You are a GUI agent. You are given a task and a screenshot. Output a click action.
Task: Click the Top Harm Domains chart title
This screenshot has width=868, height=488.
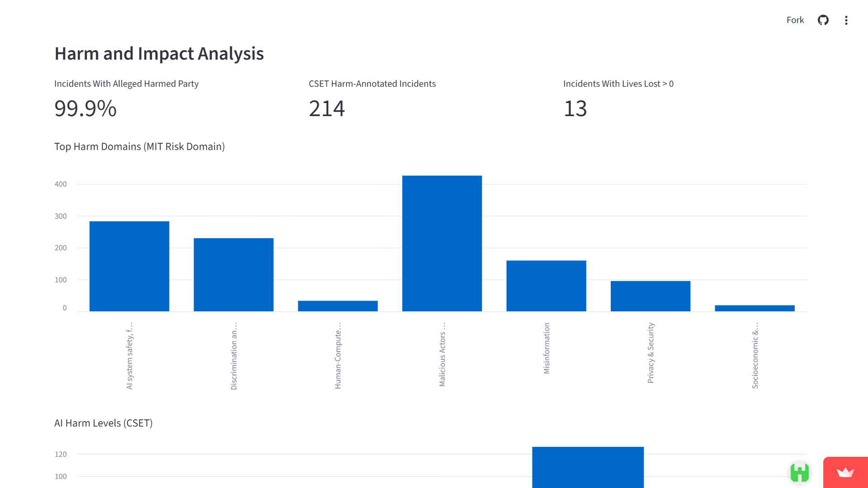(139, 146)
